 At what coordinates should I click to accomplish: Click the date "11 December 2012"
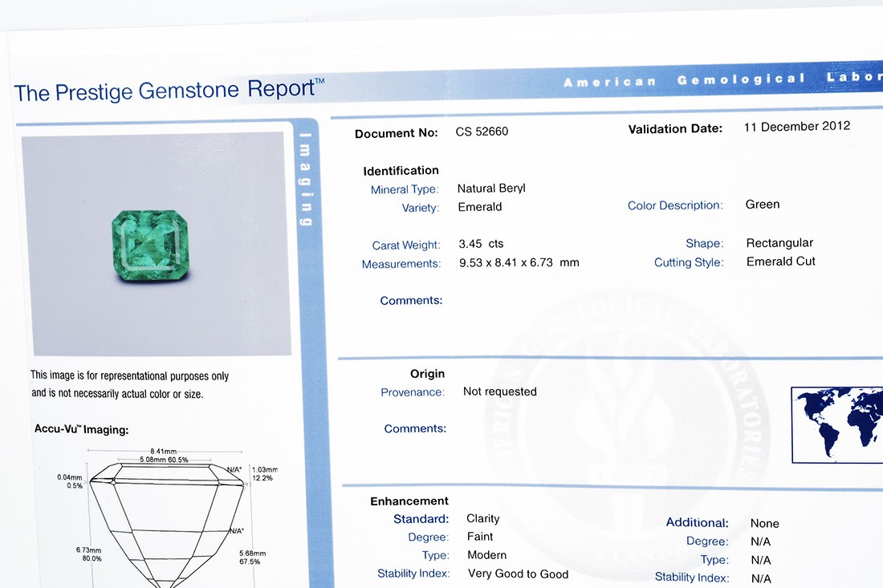pos(797,127)
